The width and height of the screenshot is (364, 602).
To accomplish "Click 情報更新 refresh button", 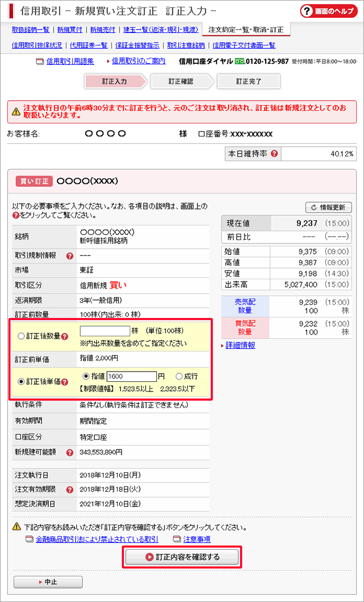I will (x=329, y=207).
